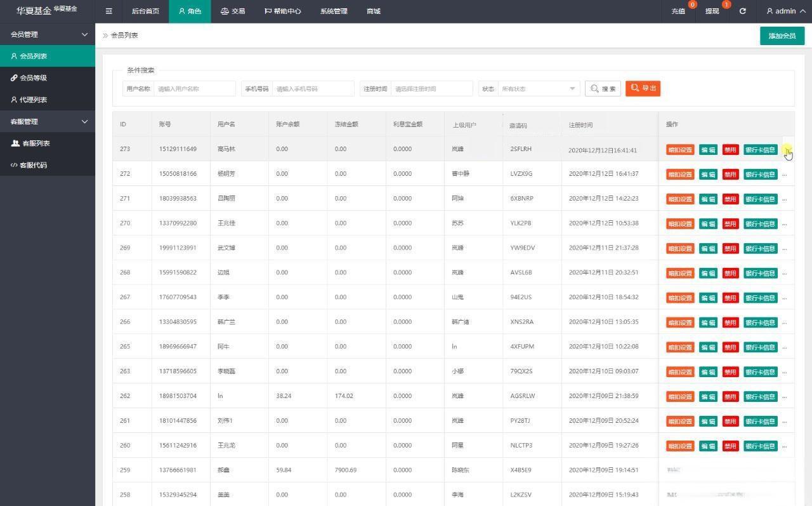Expand more actions for user 李李
The height and width of the screenshot is (506, 812).
click(785, 298)
